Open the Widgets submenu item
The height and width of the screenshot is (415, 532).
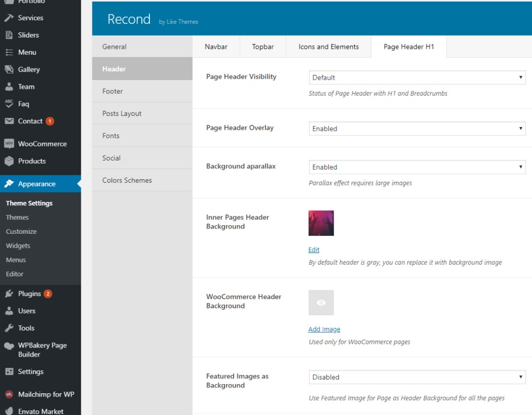pyautogui.click(x=18, y=245)
